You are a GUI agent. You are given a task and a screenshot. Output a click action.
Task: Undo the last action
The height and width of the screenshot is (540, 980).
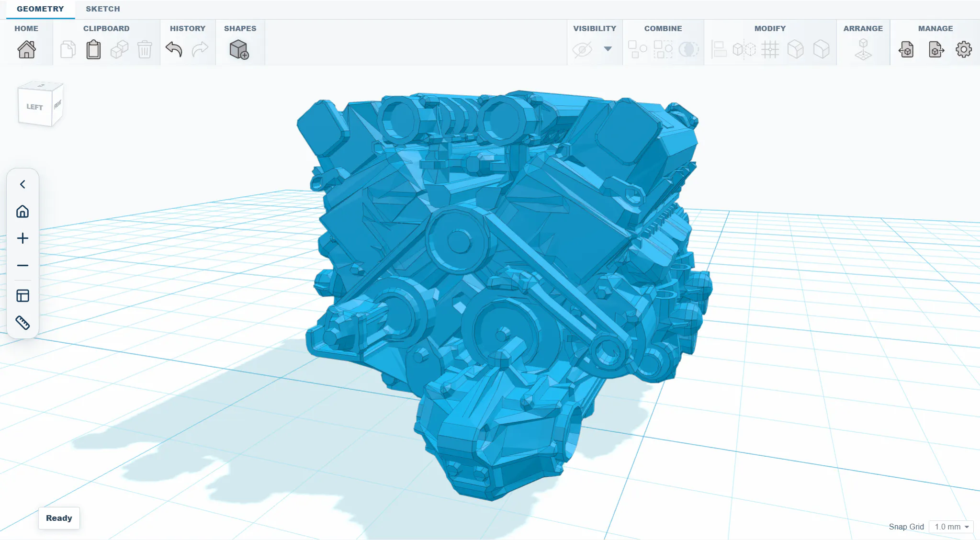pyautogui.click(x=174, y=49)
